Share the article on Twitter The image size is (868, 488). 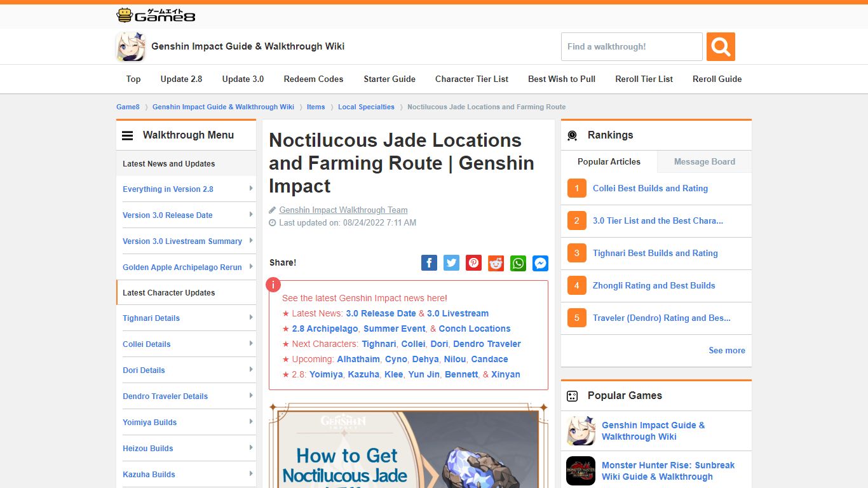(452, 263)
